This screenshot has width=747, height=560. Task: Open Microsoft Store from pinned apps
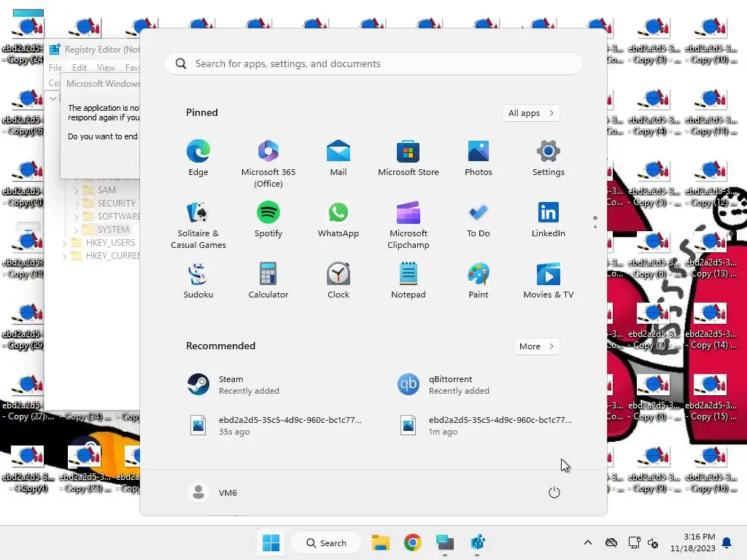pyautogui.click(x=409, y=158)
